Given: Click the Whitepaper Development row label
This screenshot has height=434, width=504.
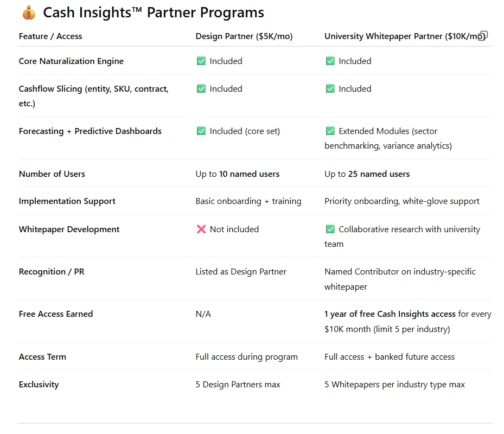Looking at the screenshot, I should 69,229.
